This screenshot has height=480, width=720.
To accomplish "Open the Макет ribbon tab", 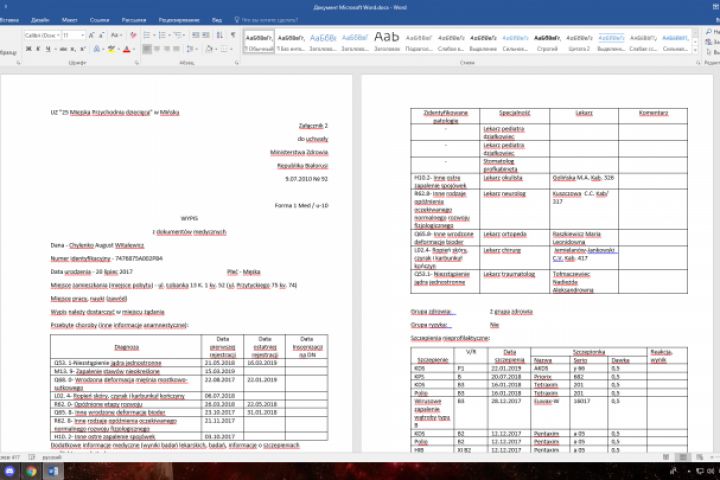I will pyautogui.click(x=69, y=20).
